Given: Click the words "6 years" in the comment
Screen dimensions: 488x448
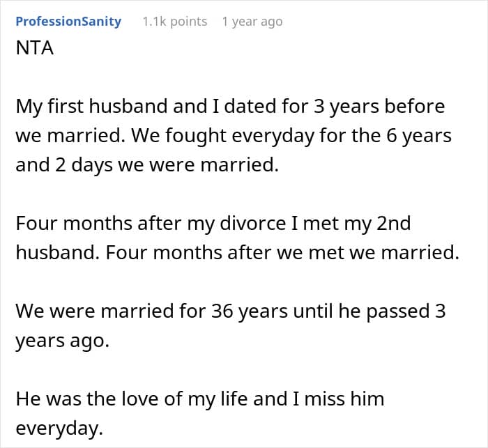Looking at the screenshot, I should 420,136.
